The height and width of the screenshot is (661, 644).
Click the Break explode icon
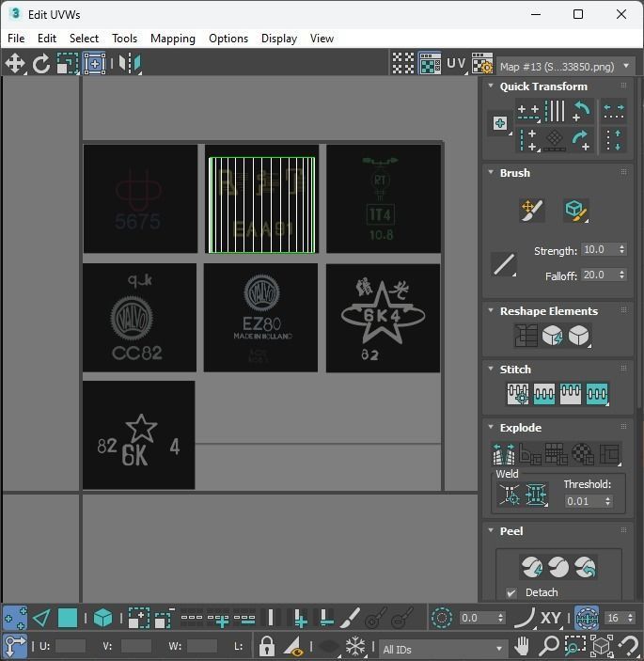point(504,454)
